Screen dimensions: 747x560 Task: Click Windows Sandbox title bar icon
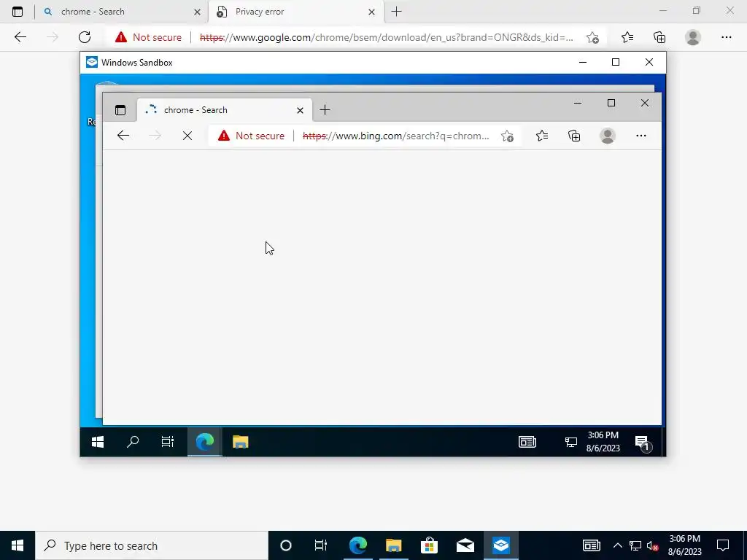click(91, 63)
